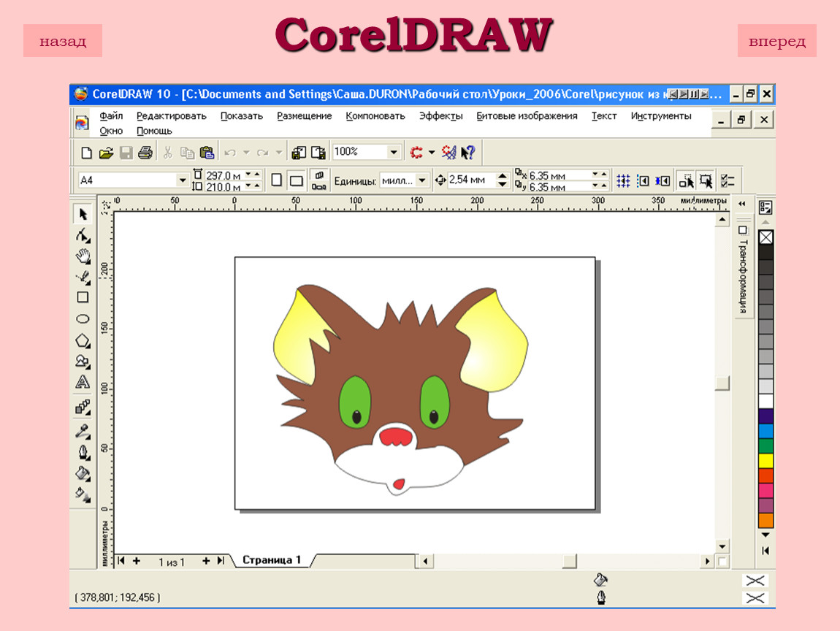The width and height of the screenshot is (840, 631).
Task: Select the Interactive Fill tool
Action: pos(83,494)
